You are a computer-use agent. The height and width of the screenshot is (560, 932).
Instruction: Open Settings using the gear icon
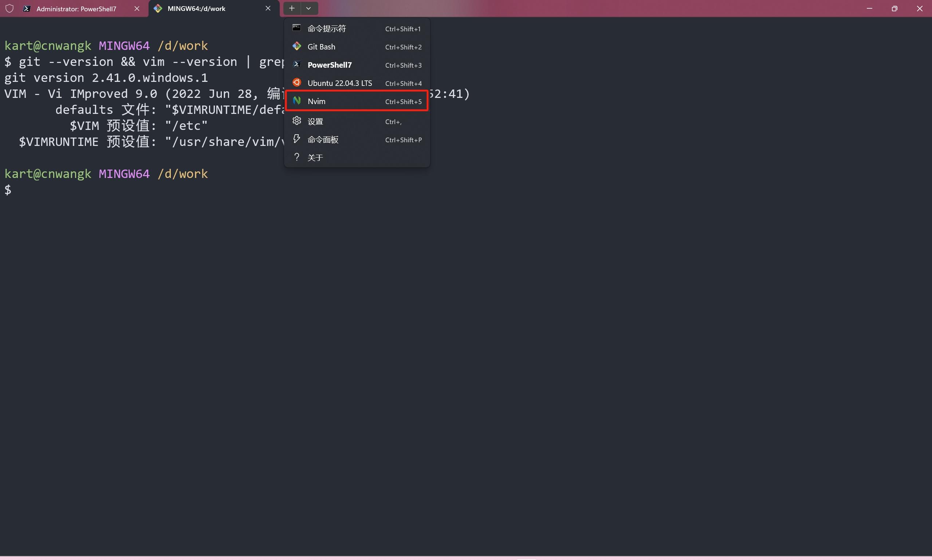[x=297, y=121]
